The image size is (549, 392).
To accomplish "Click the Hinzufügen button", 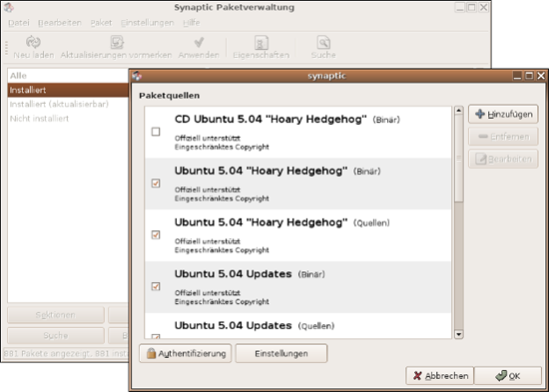I will (503, 114).
